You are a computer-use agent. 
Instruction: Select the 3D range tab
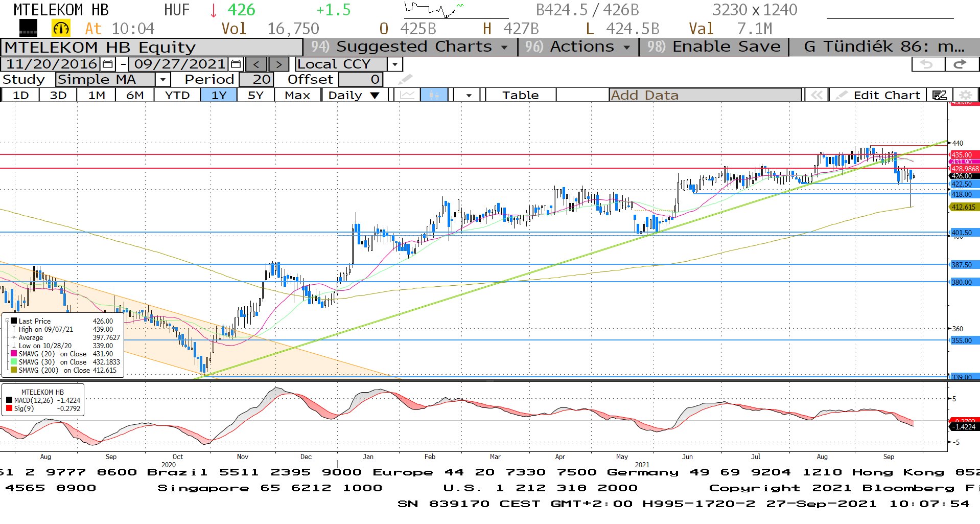pyautogui.click(x=58, y=95)
